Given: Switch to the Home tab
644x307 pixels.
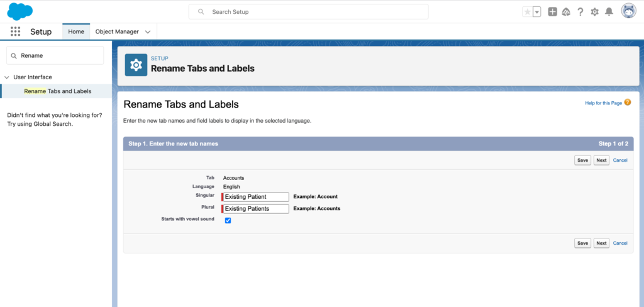Looking at the screenshot, I should pos(76,31).
